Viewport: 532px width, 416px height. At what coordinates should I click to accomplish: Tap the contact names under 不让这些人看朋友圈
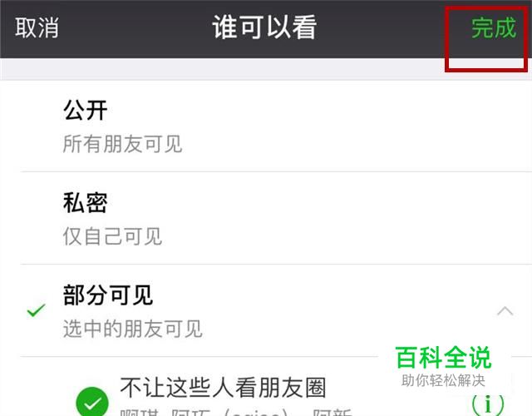tap(236, 412)
